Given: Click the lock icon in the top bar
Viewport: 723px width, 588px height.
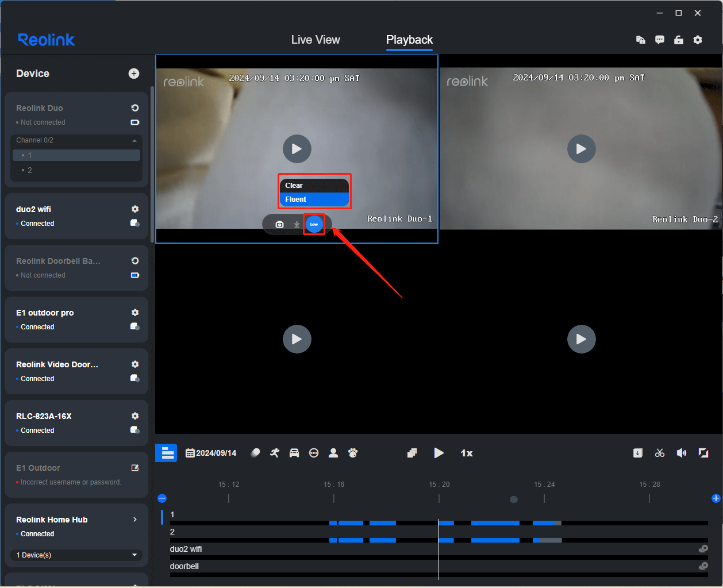Looking at the screenshot, I should [x=679, y=40].
